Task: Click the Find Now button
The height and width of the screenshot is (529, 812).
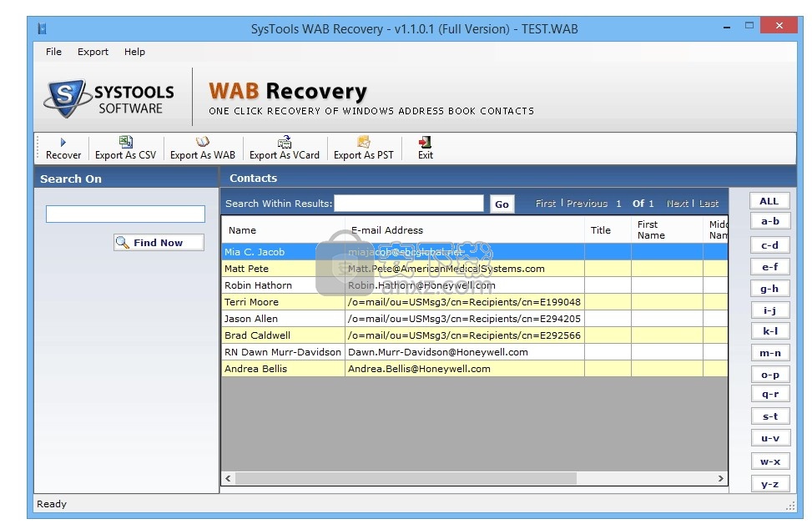Action: pyautogui.click(x=159, y=242)
